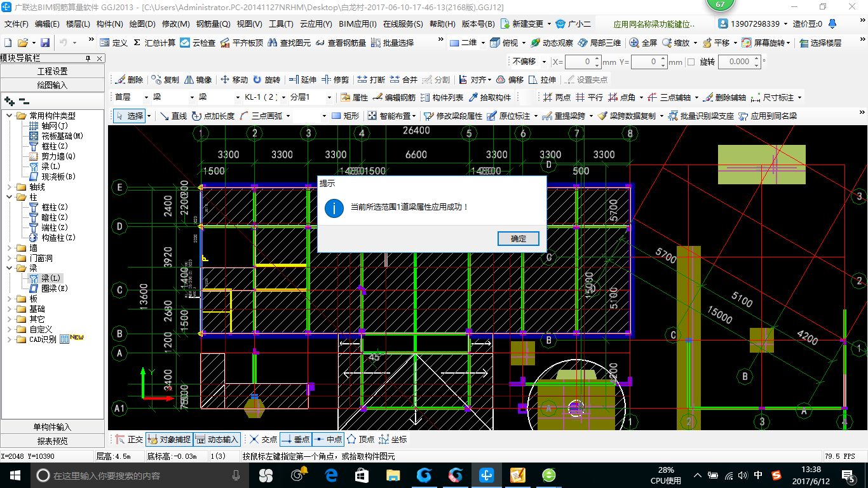Click the 批量选择 tool

click(x=393, y=43)
